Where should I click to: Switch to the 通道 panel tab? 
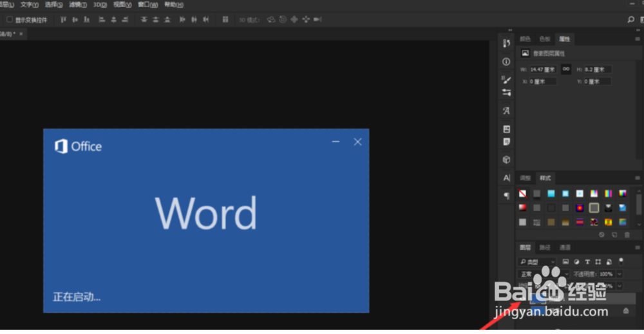click(x=565, y=247)
